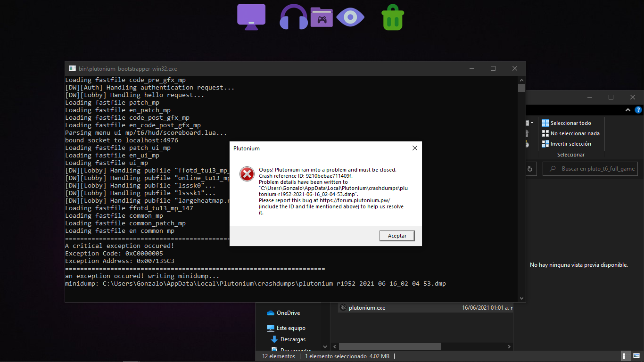This screenshot has width=644, height=362.
Task: Click No seleccionar nada label in ribbon
Action: (575, 133)
